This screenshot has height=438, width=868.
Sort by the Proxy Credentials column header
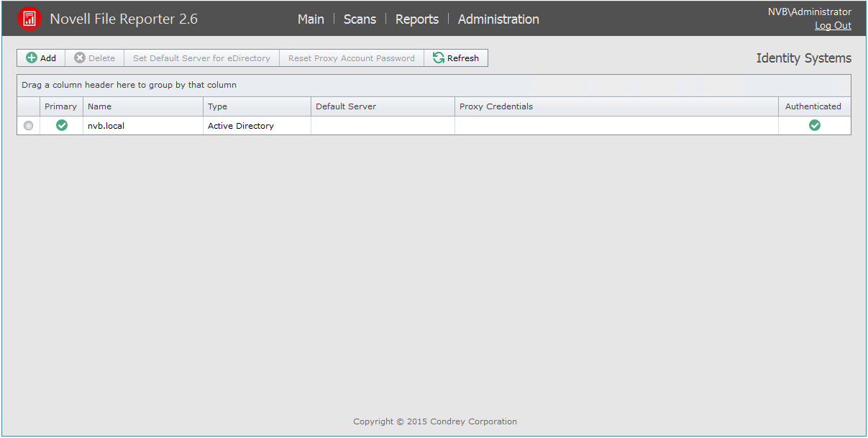[617, 106]
